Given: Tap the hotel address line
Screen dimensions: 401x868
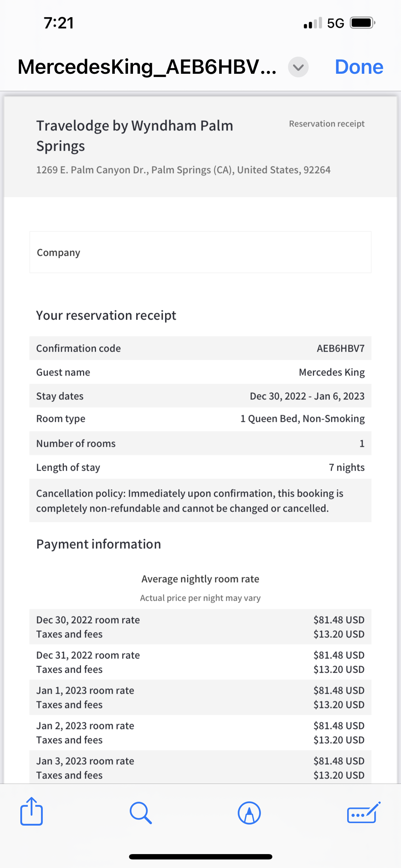Looking at the screenshot, I should click(x=183, y=170).
